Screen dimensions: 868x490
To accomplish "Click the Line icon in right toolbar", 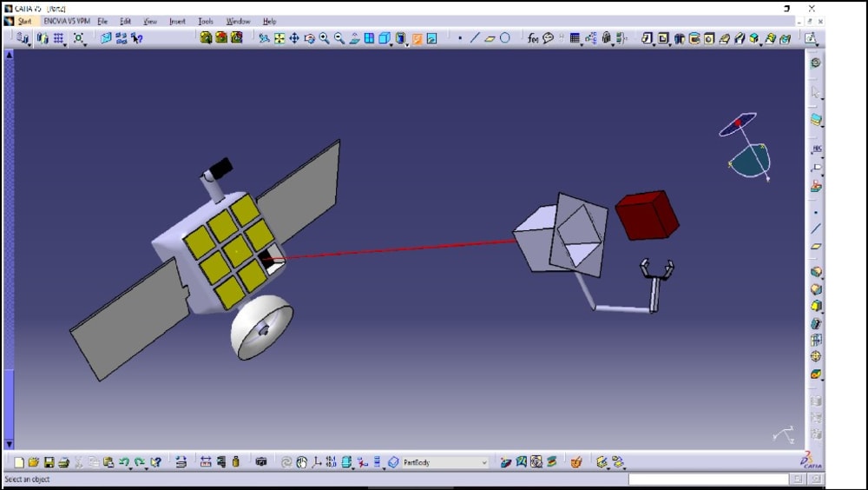I will [x=815, y=228].
